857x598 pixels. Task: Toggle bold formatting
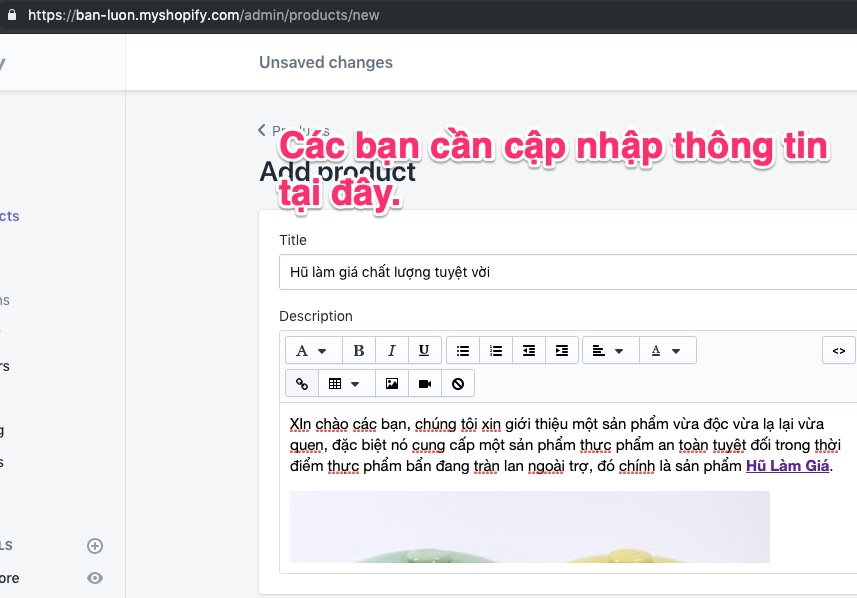(x=358, y=350)
